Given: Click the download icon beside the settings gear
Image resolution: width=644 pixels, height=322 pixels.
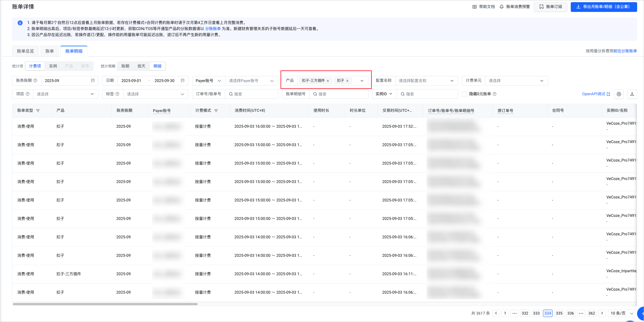Looking at the screenshot, I should pyautogui.click(x=632, y=94).
